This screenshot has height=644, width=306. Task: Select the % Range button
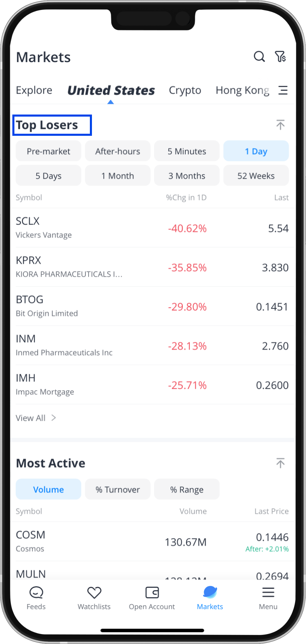[187, 489]
